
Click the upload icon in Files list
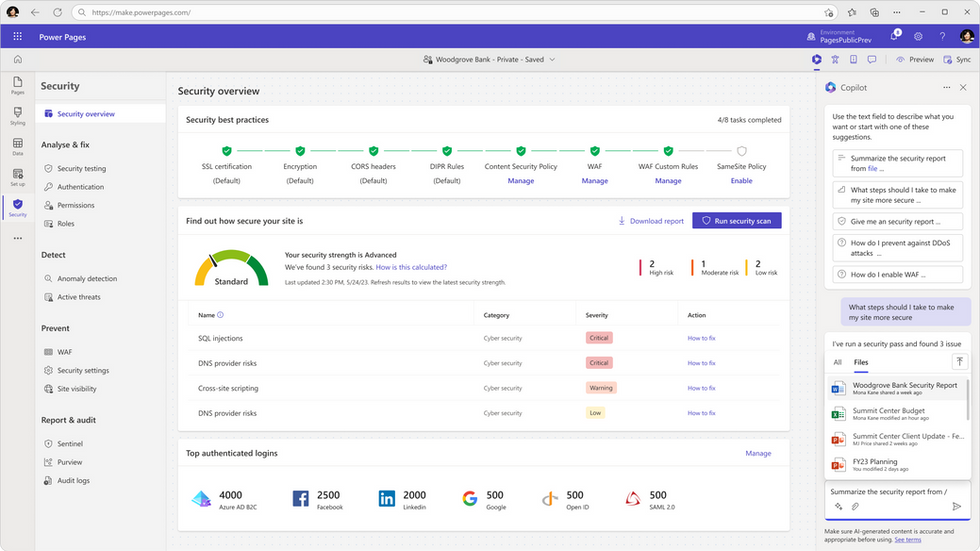(959, 362)
